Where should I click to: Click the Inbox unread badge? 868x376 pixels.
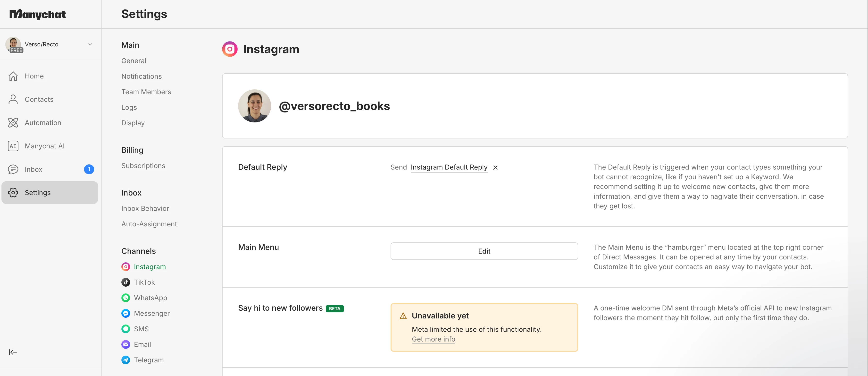coord(89,169)
